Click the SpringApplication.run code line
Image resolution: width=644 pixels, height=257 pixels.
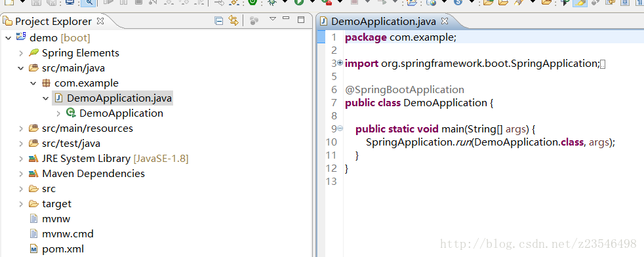click(x=491, y=142)
